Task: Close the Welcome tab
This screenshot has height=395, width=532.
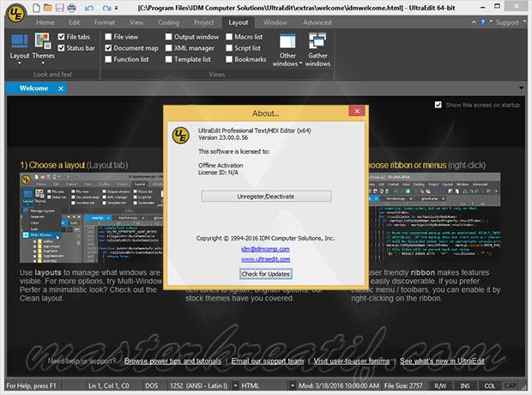Action: click(61, 88)
